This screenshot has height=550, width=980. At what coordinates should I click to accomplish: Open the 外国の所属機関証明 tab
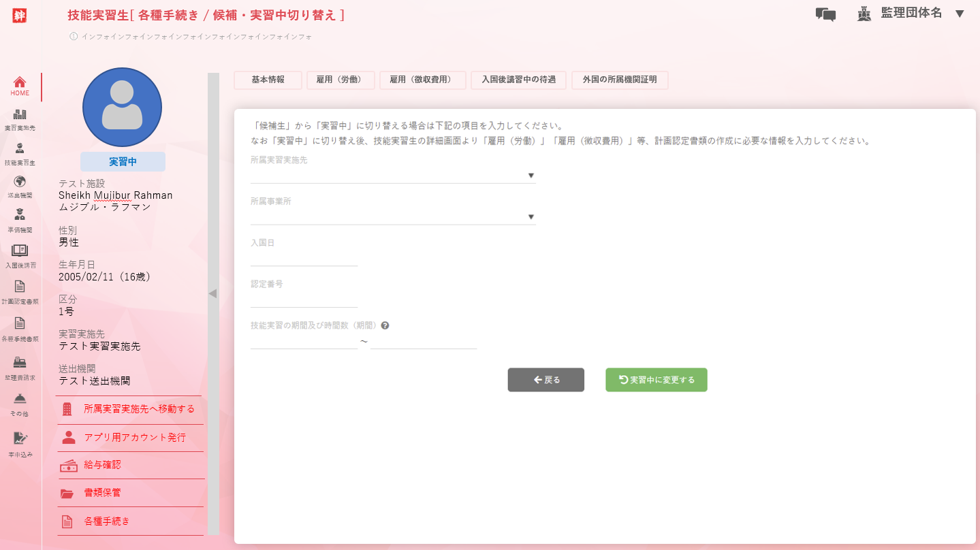(619, 80)
